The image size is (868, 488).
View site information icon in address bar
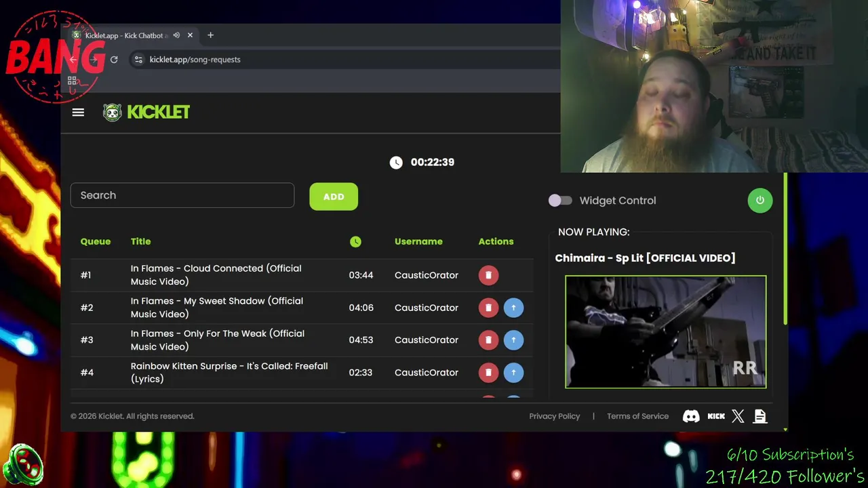pos(138,60)
